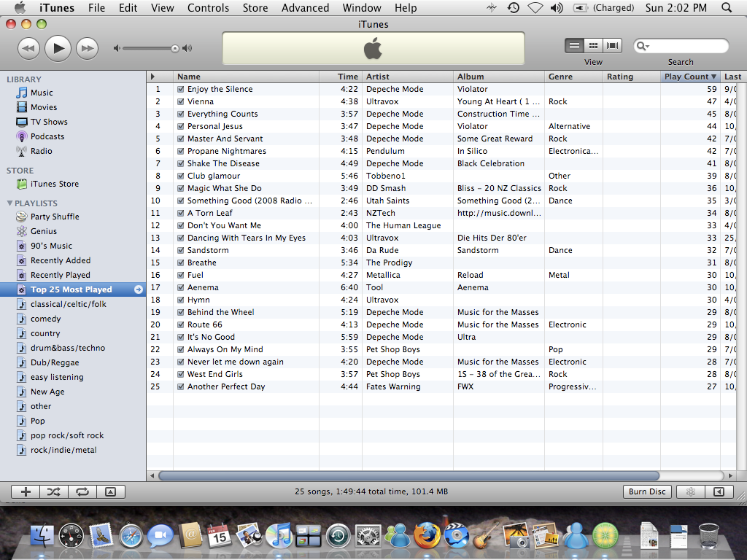
Task: Uncheck the Fuel song checkbox
Action: [x=181, y=275]
